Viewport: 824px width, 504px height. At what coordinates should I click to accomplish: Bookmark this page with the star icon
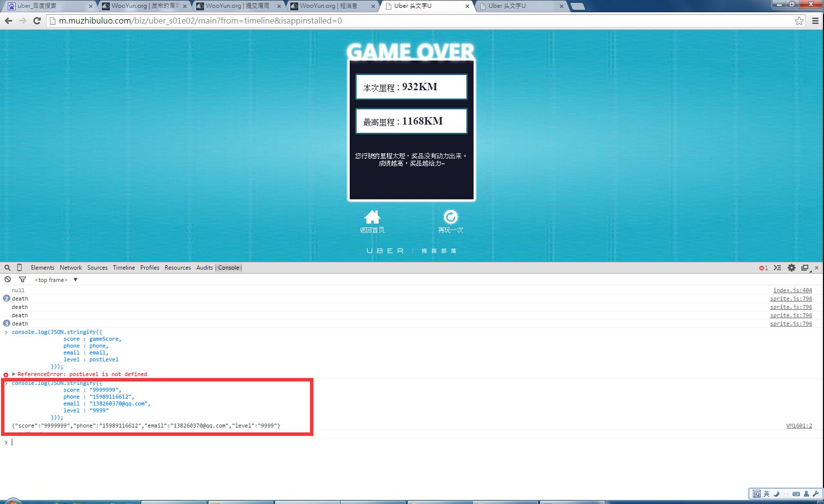click(799, 21)
